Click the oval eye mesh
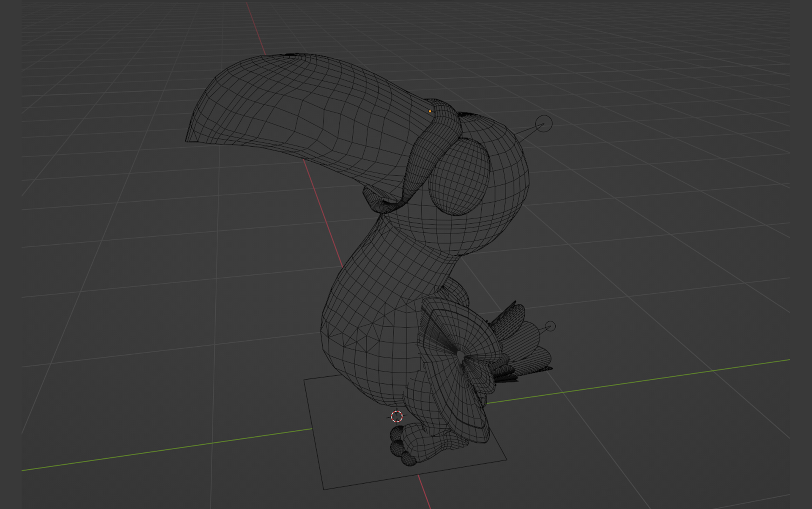 (459, 177)
